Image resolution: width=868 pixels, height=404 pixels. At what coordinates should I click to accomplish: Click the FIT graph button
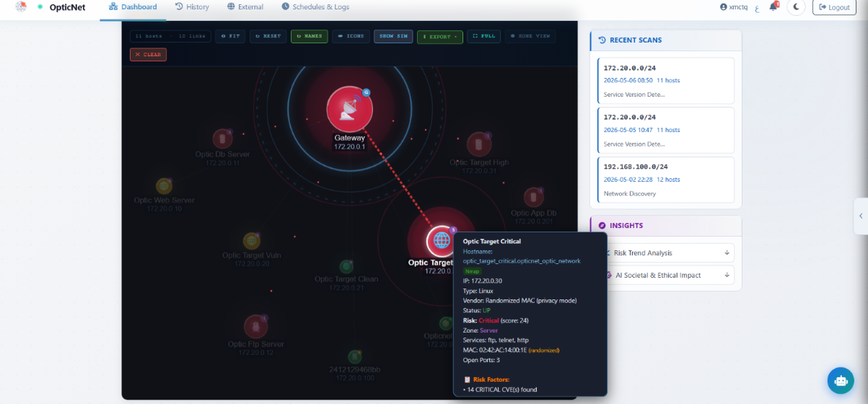tap(230, 36)
